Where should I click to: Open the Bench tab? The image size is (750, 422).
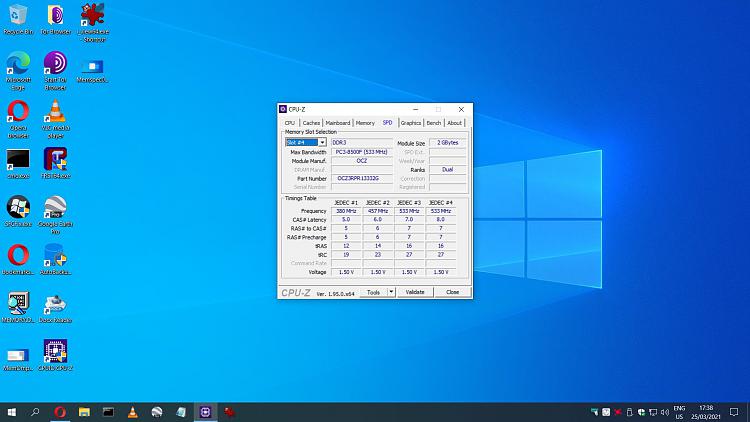tap(434, 123)
